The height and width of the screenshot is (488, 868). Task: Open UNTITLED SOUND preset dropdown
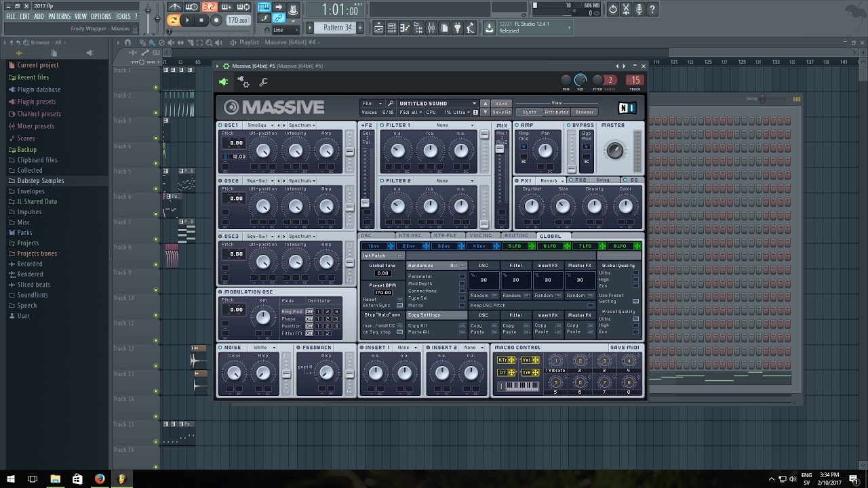pyautogui.click(x=437, y=104)
